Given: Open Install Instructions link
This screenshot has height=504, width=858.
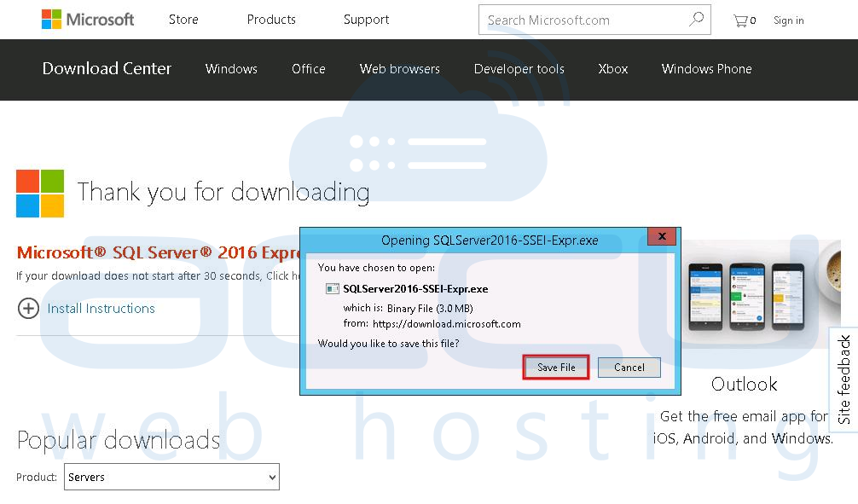Looking at the screenshot, I should [101, 309].
